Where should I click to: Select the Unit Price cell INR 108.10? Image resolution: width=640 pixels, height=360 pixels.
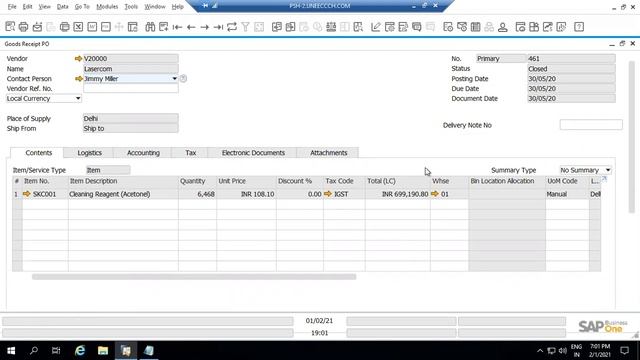pos(247,194)
